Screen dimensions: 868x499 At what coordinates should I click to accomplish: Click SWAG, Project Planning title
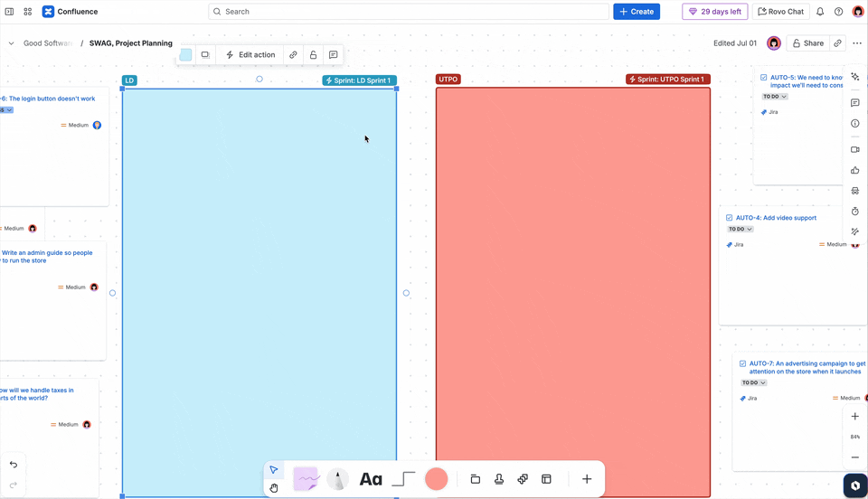coord(130,43)
